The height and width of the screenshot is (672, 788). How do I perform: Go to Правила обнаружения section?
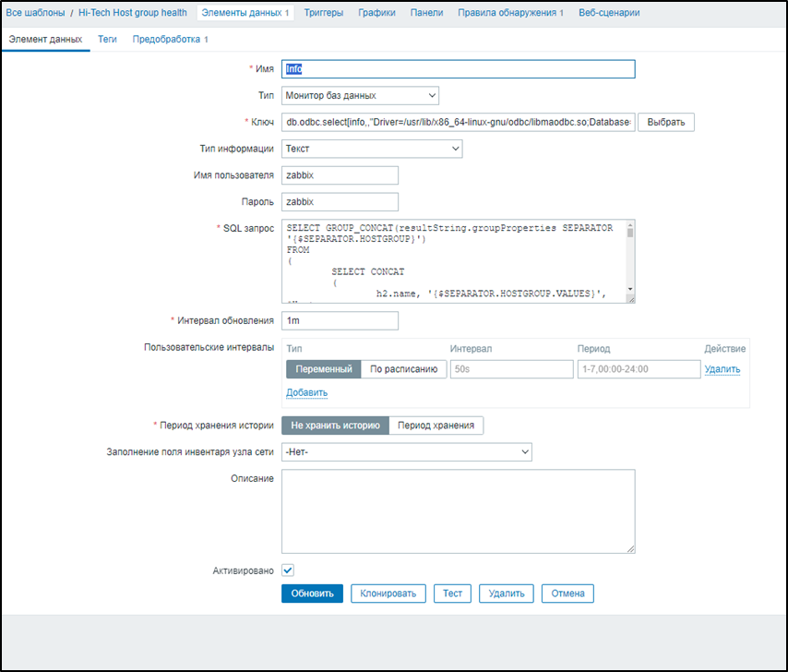tap(510, 13)
